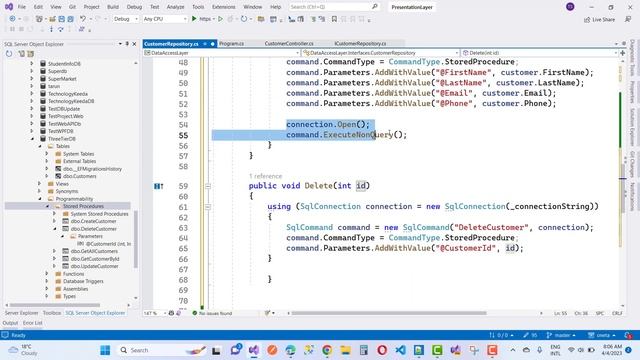The width and height of the screenshot is (640, 360).
Task: Open Visual Studio app in taskbar
Action: pos(253,350)
